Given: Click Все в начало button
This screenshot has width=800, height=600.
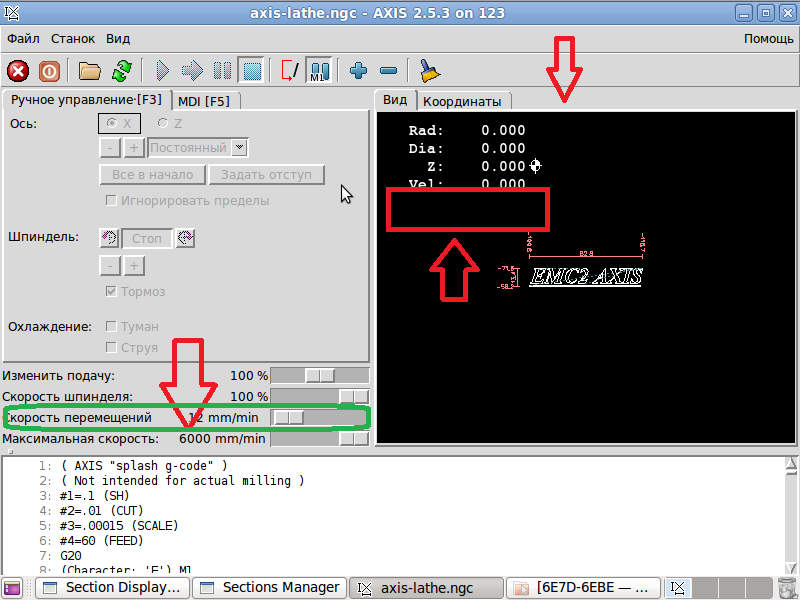Looking at the screenshot, I should tap(153, 174).
